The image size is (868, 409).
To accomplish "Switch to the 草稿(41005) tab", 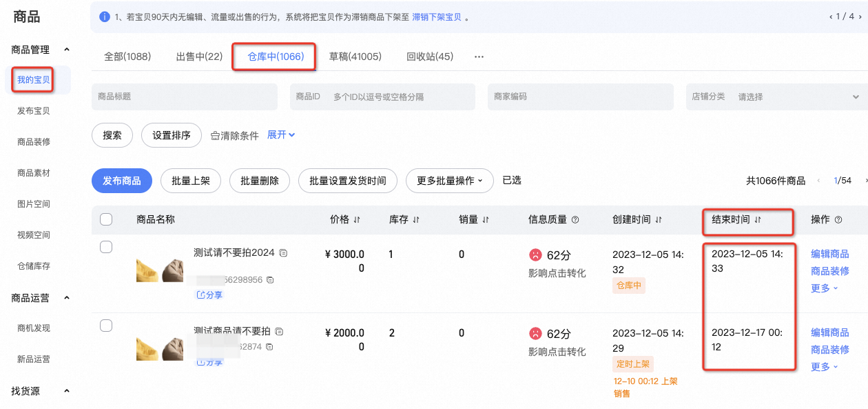I will tap(355, 57).
